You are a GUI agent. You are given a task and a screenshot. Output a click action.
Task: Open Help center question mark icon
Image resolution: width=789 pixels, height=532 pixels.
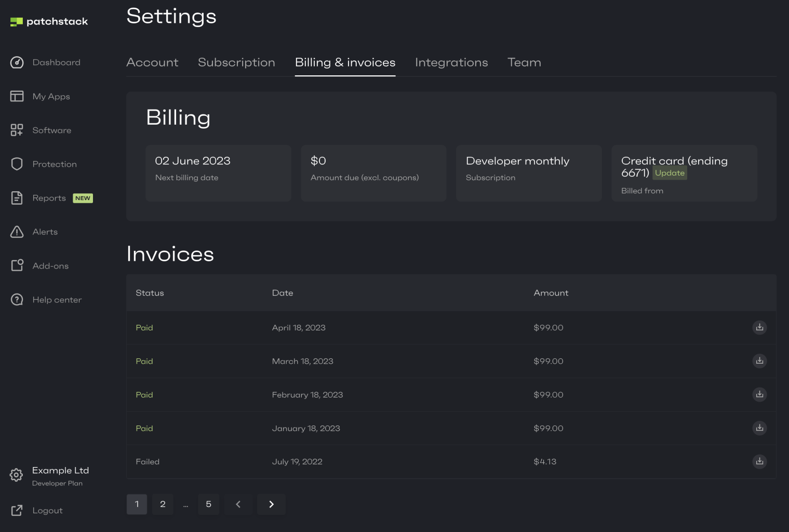17,300
